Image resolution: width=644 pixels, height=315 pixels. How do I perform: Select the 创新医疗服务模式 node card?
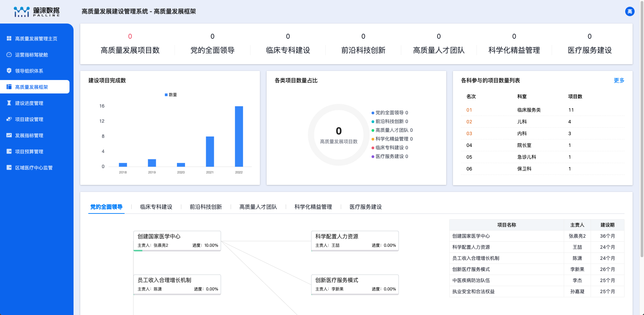click(355, 284)
